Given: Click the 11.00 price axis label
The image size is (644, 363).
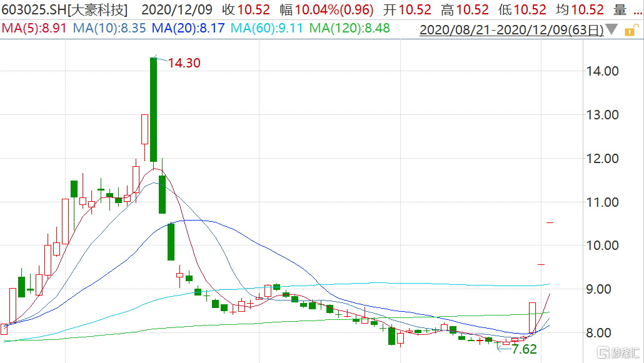Looking at the screenshot, I should (603, 202).
